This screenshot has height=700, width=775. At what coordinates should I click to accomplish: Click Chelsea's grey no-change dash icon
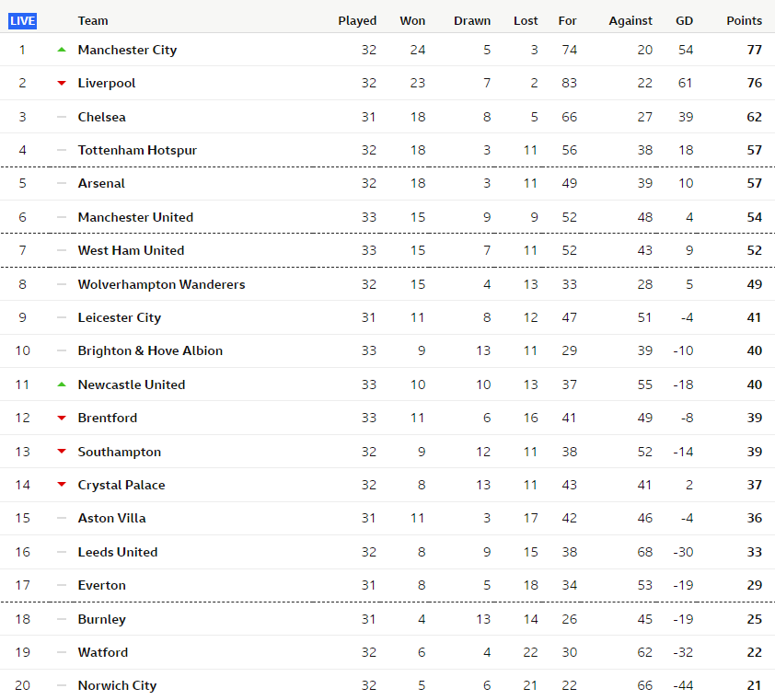click(62, 117)
